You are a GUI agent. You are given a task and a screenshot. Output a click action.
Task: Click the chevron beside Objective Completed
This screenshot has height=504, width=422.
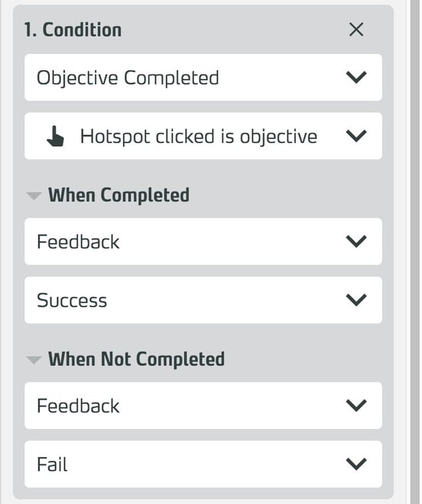pyautogui.click(x=356, y=78)
